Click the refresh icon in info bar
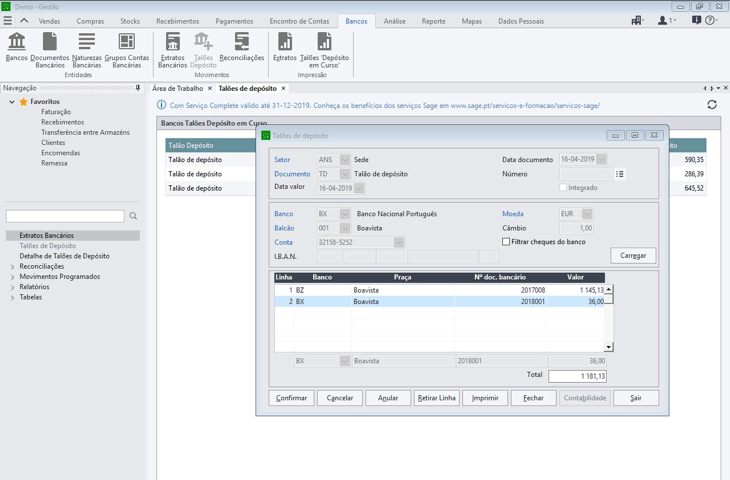 click(x=712, y=105)
